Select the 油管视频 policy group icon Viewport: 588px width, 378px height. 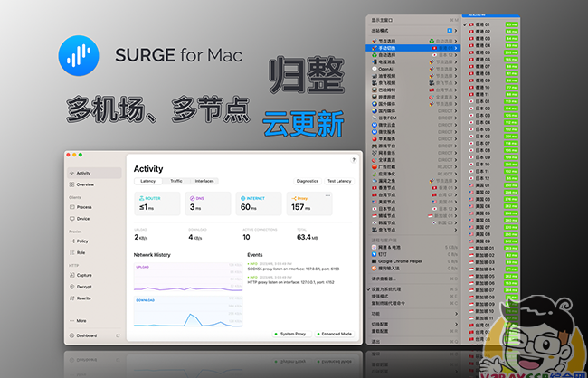pos(375,76)
